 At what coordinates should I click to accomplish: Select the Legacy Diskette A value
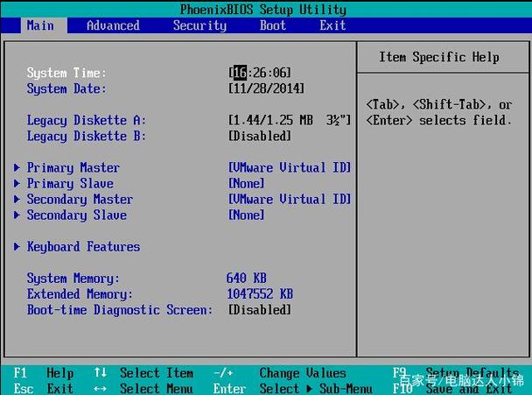290,120
